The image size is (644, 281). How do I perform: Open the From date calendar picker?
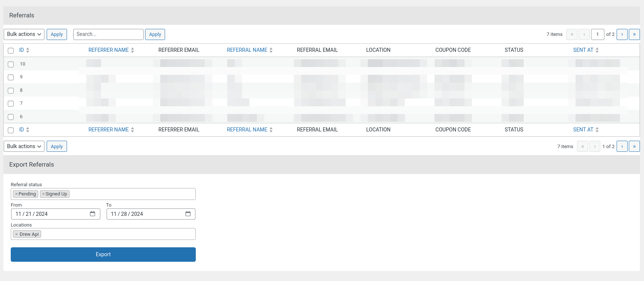93,214
